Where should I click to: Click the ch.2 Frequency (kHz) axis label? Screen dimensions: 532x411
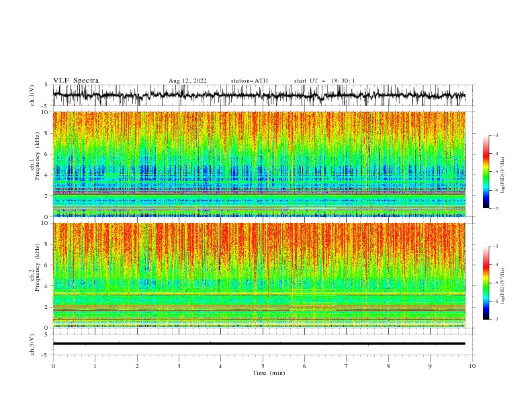pos(34,267)
